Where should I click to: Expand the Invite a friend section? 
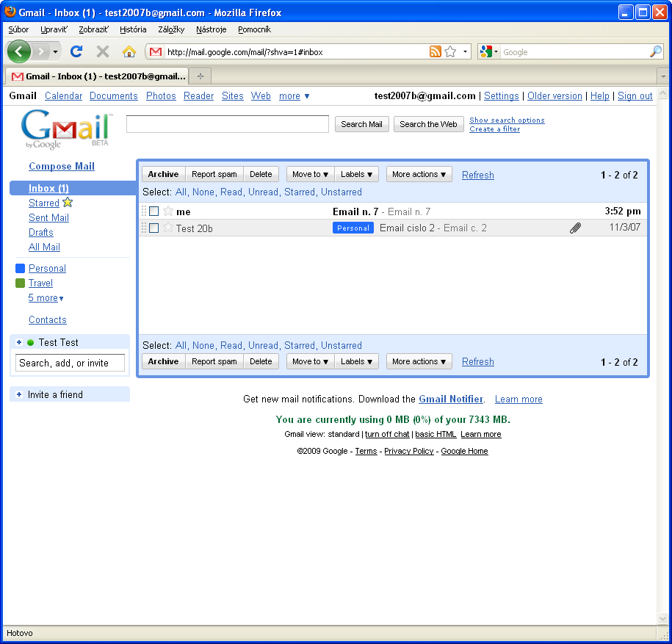pos(19,394)
